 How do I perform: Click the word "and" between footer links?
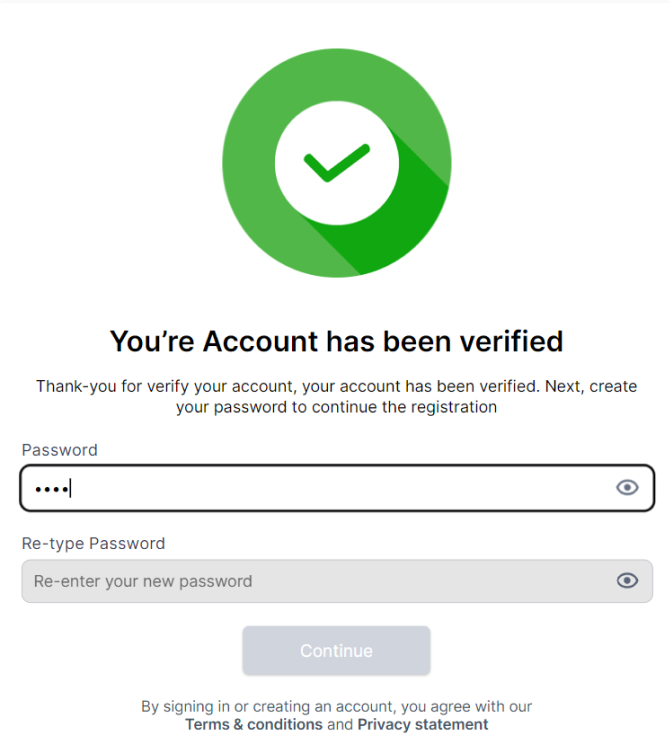tap(340, 725)
